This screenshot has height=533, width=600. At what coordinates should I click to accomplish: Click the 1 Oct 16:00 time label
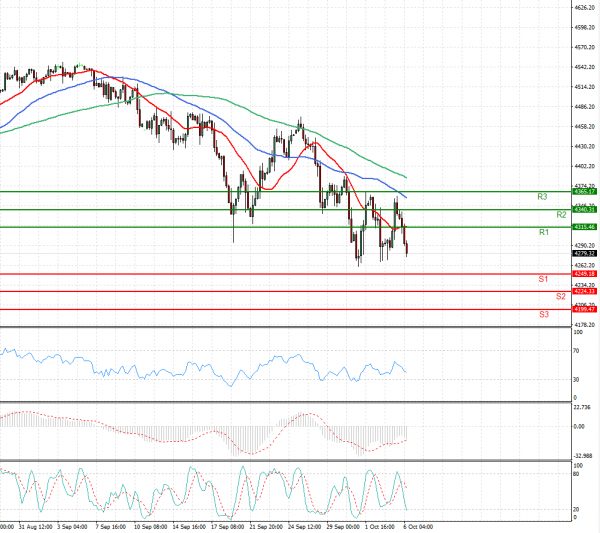pyautogui.click(x=380, y=527)
